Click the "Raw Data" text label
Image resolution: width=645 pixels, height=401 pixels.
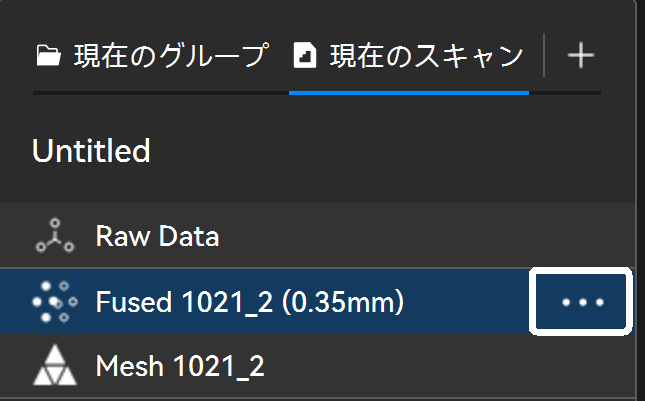tap(157, 237)
